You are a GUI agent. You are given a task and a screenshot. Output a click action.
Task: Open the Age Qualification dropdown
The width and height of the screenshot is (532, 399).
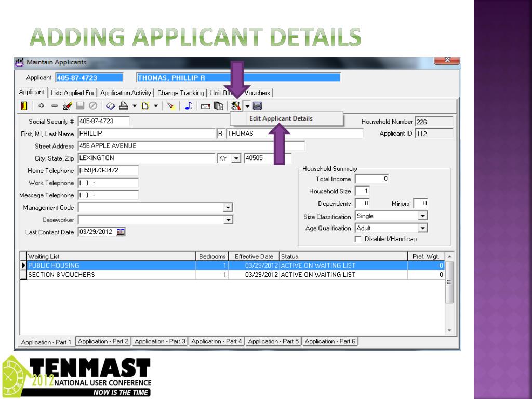pos(422,228)
